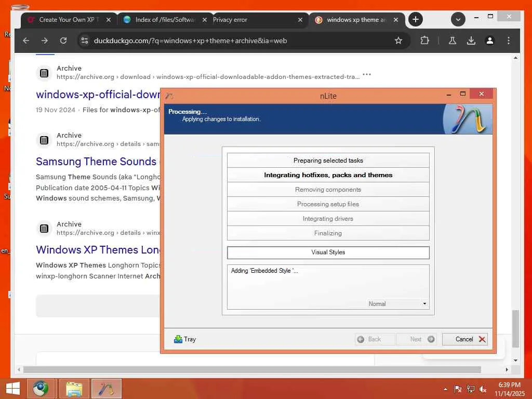Click 'Preparing selected tasks' step

pos(328,161)
